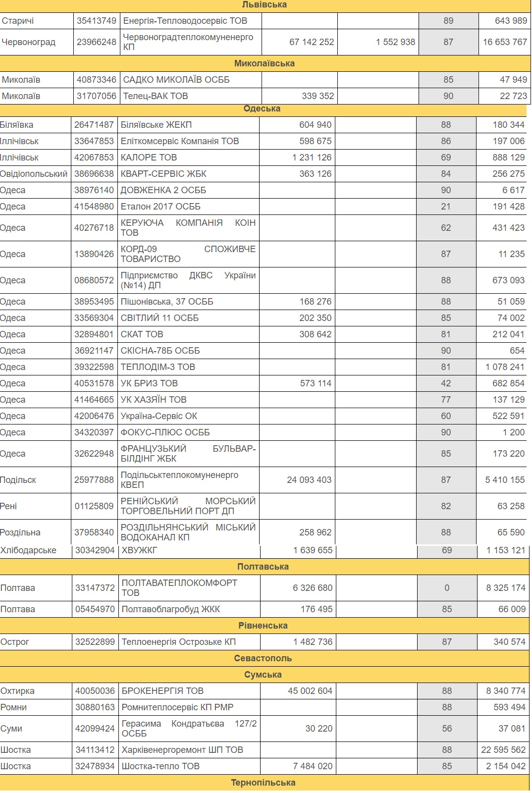
Task: Click КЕРУЮЧА КОМПАНІЯ КОІН ТОВ cell
Action: coord(188,228)
